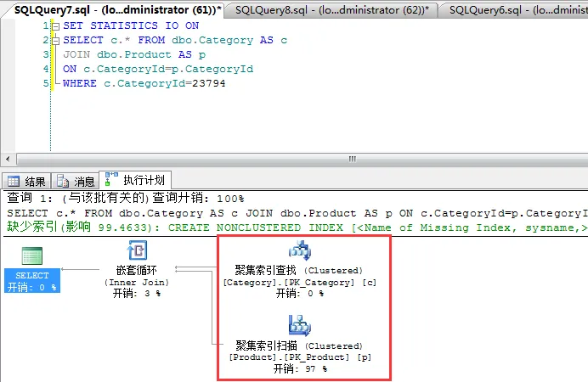
Task: Click the 执行计划 tab plan icon
Action: point(111,179)
